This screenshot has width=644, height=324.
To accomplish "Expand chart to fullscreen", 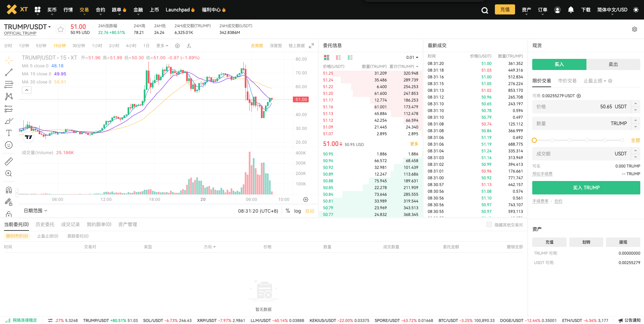I will tap(311, 46).
